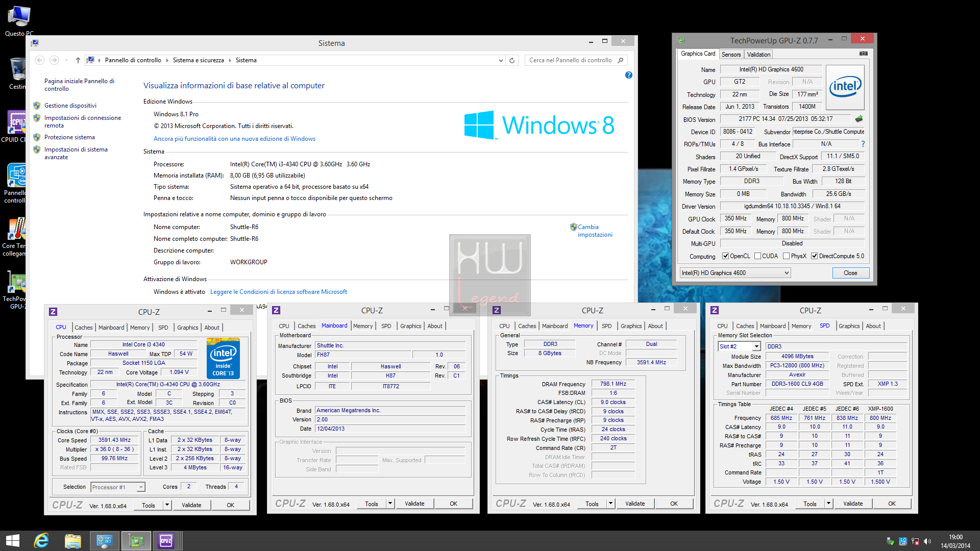Image resolution: width=980 pixels, height=551 pixels.
Task: Open address bar history dropdown in Sistema
Action: coord(500,60)
